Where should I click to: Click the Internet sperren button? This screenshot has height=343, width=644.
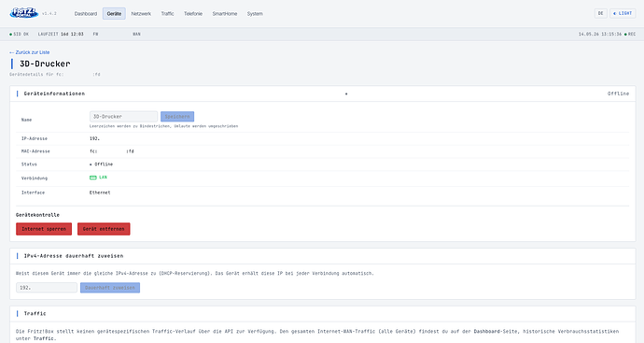44,229
